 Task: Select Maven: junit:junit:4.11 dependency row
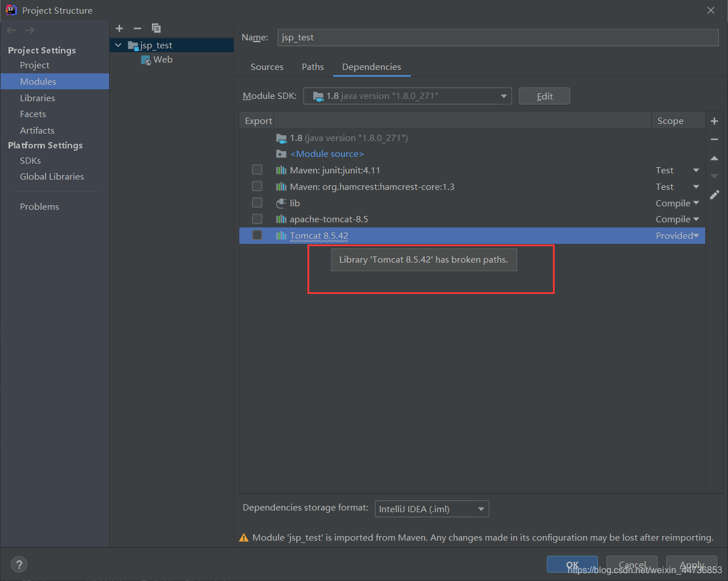472,171
